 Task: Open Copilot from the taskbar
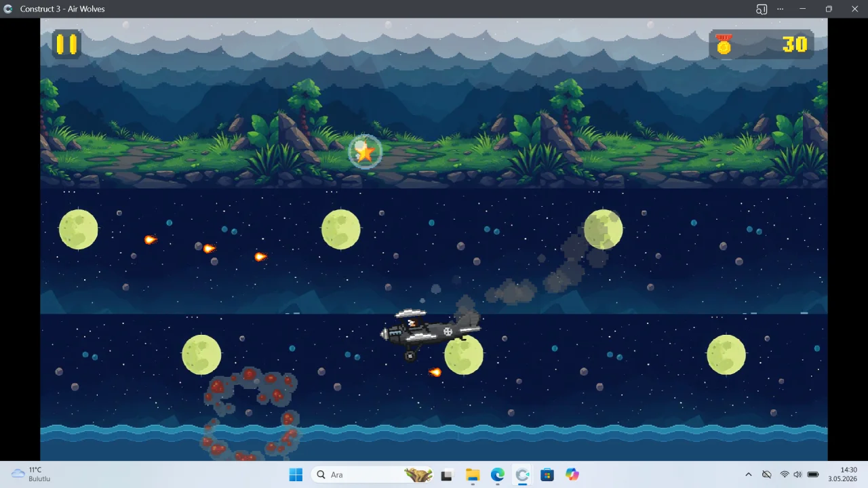pos(572,474)
